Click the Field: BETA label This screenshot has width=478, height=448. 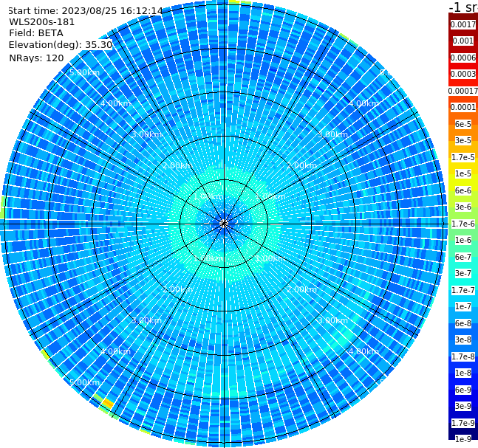pyautogui.click(x=36, y=33)
